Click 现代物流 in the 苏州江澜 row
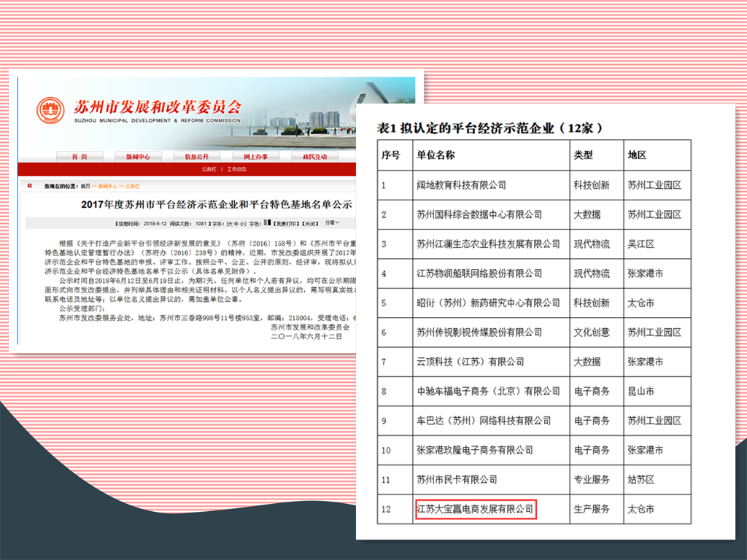 point(592,244)
